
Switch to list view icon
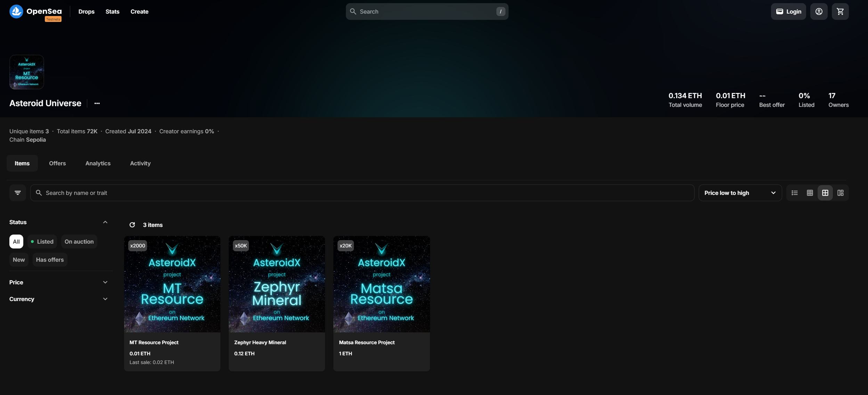point(794,193)
